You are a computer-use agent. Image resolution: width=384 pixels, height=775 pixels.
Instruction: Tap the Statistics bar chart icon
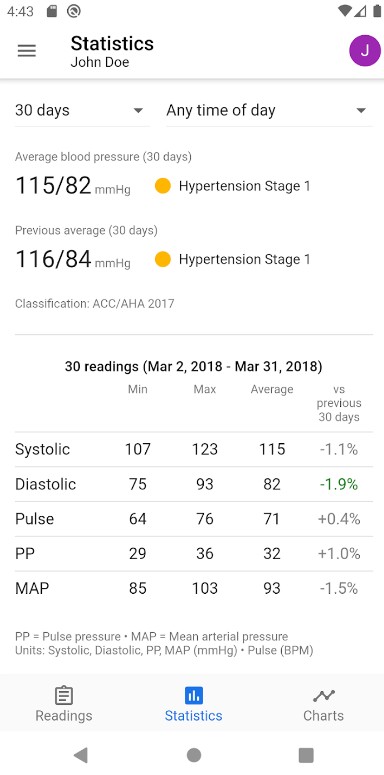(194, 696)
